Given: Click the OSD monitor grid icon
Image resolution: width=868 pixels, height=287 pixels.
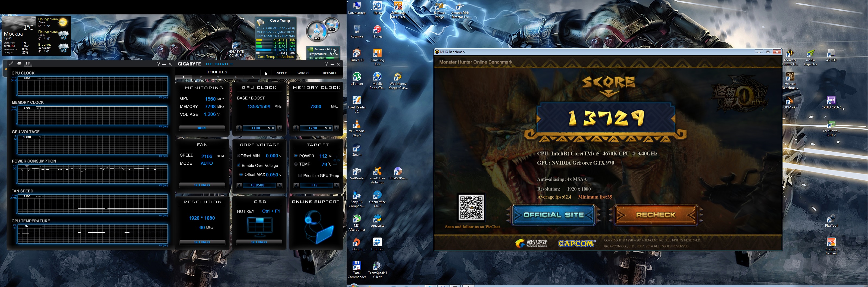Looking at the screenshot, I should [x=259, y=225].
